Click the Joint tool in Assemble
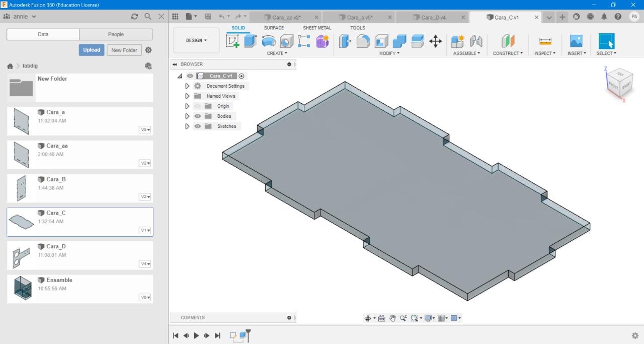Viewport: 644px width, 344px height. point(476,41)
